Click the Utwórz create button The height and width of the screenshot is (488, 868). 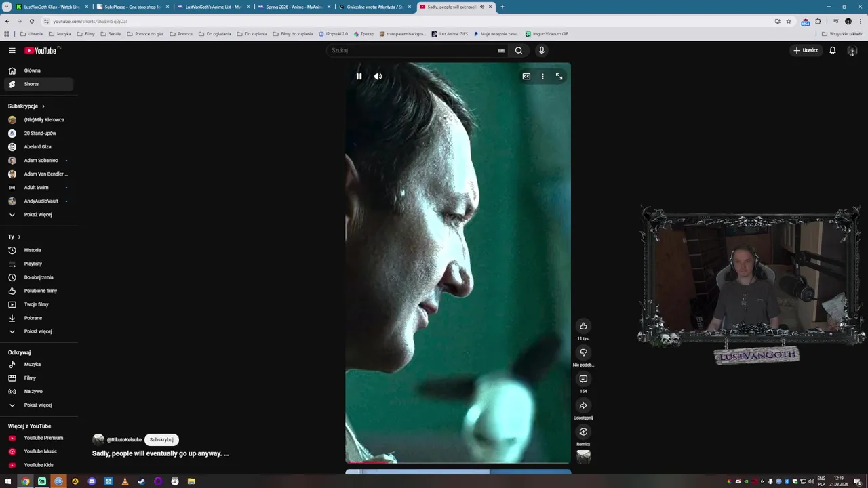coord(806,50)
